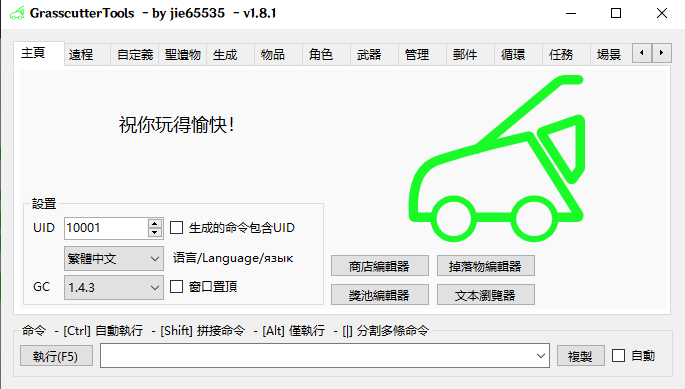Open the 武器 tab
Screen dimensions: 685x389
coord(369,55)
